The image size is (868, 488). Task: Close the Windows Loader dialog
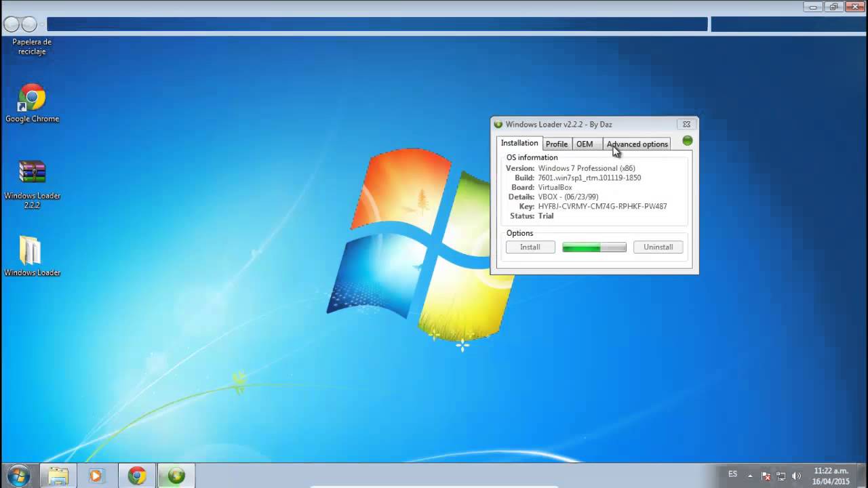(x=686, y=125)
